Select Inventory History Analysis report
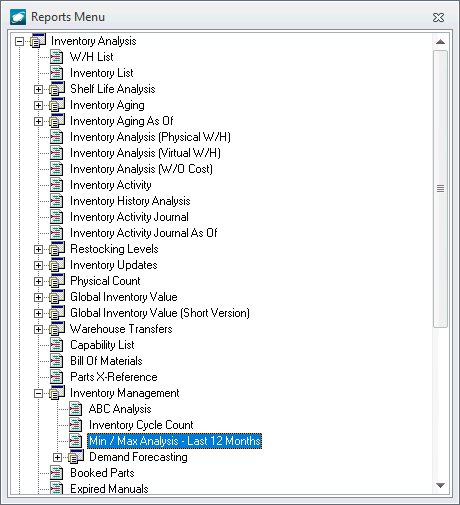 [x=130, y=201]
